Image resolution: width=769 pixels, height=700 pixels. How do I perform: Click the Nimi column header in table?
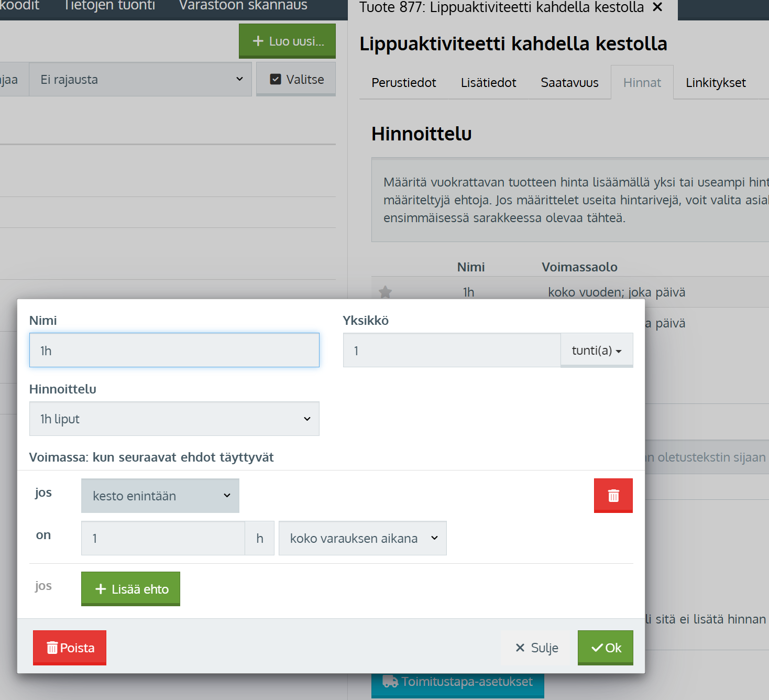click(x=471, y=267)
